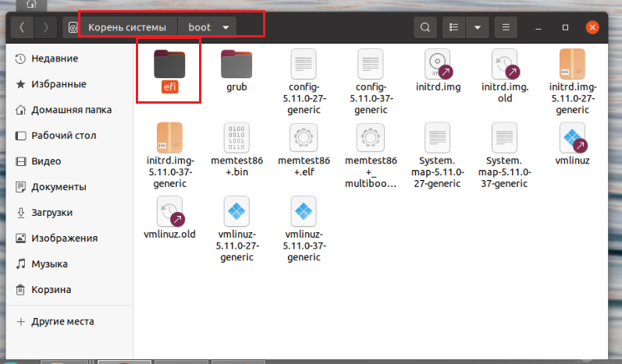622x364 pixels.
Task: Open Видео in the sidebar
Action: [x=69, y=161]
